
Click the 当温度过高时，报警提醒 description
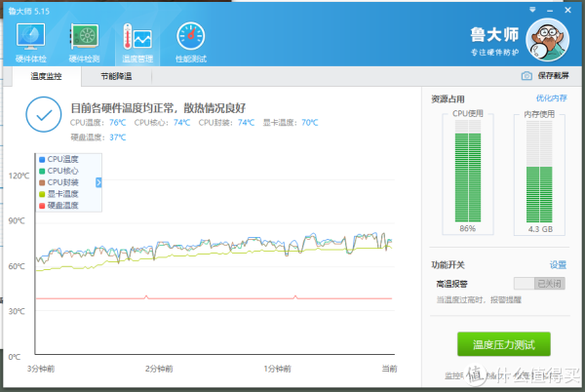coord(479,299)
